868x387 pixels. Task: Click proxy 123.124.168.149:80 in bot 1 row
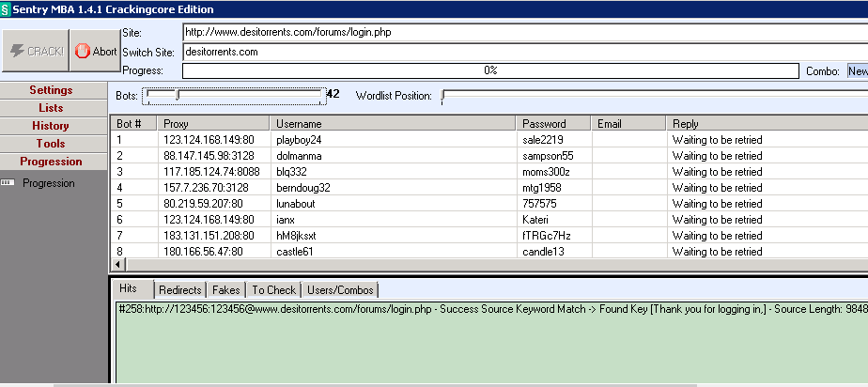pyautogui.click(x=209, y=140)
